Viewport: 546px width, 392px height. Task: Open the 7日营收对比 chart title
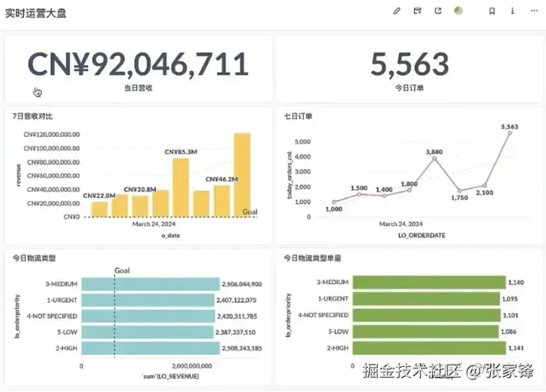click(x=32, y=116)
